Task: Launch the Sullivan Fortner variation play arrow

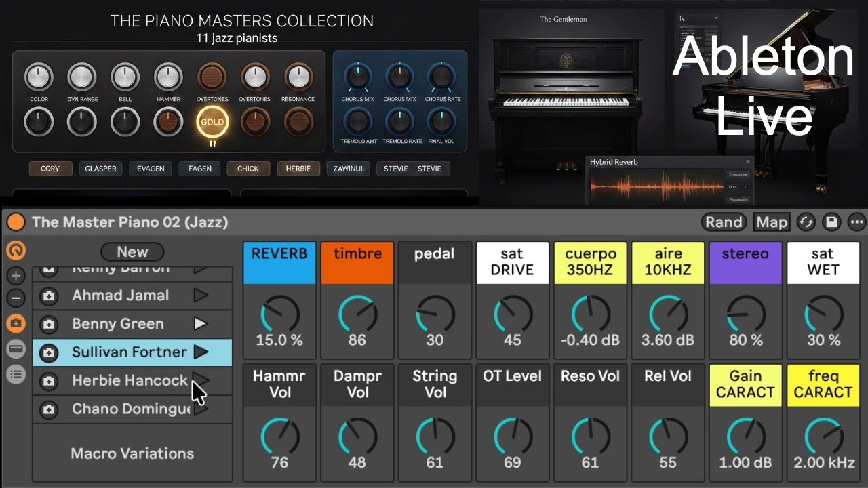Action: 200,352
